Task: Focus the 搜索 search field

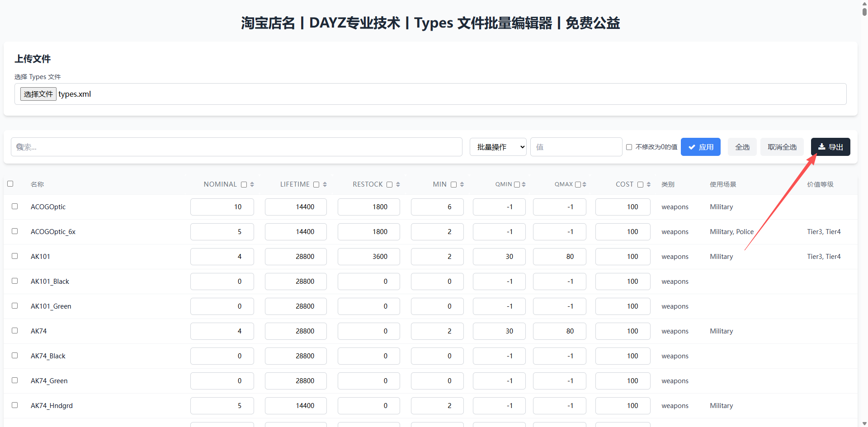Action: (236, 147)
